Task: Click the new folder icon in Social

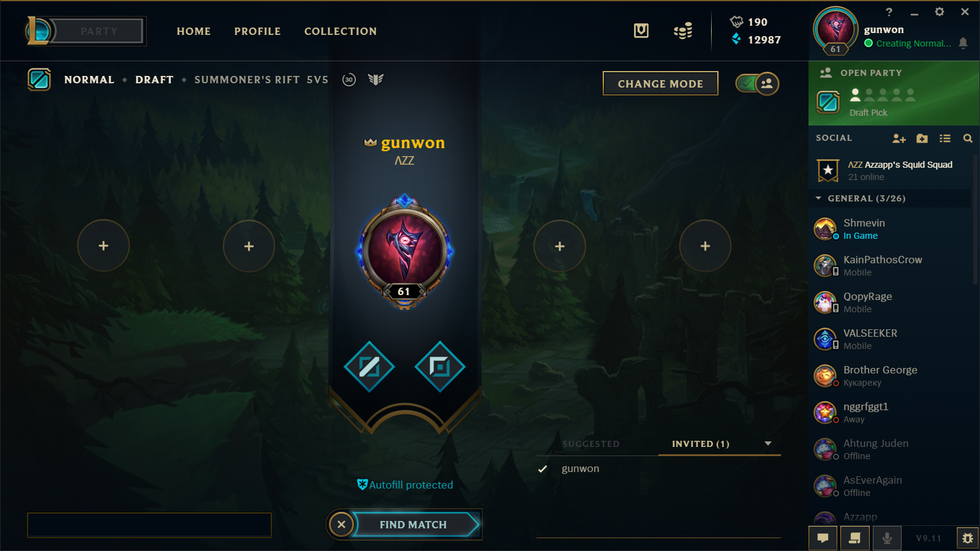Action: 922,138
